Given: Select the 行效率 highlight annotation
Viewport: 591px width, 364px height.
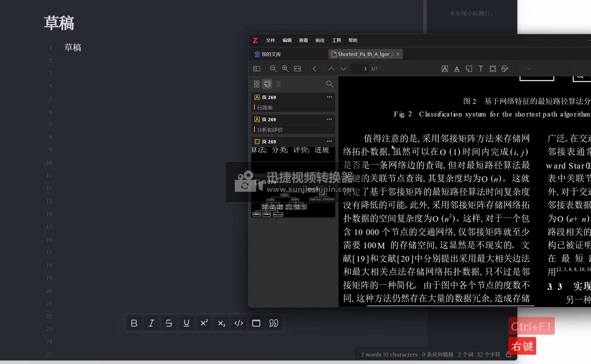Looking at the screenshot, I should [293, 102].
